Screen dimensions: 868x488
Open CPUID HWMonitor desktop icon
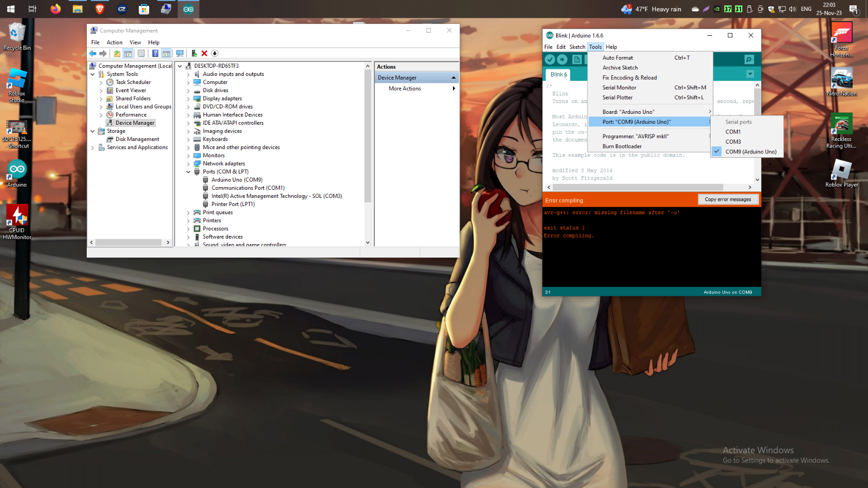coord(17,221)
